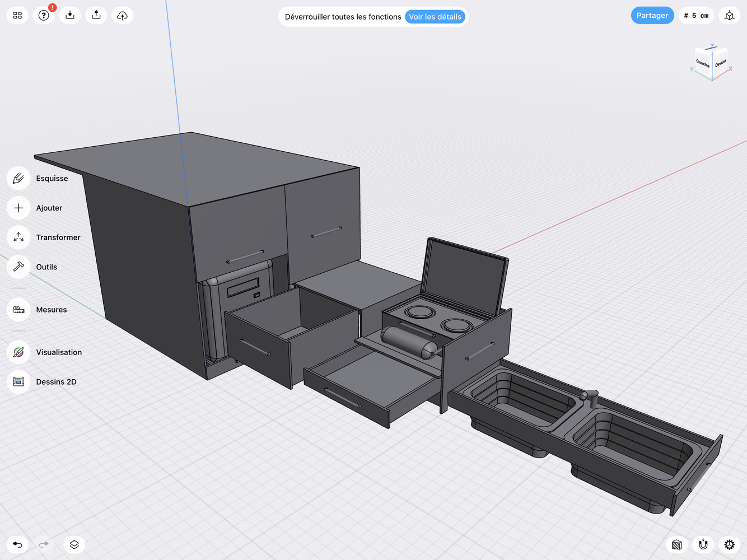Click the Esquisse label

52,179
